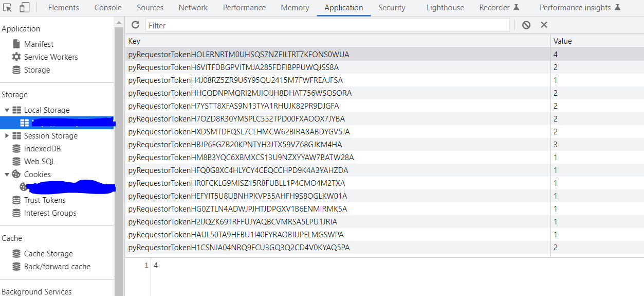The height and width of the screenshot is (296, 644).
Task: Open the Memory tab
Action: click(x=295, y=8)
